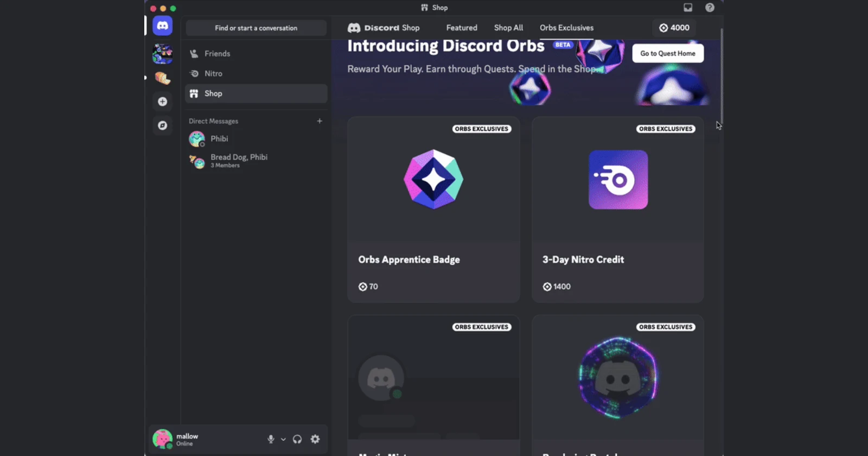The image size is (868, 456).
Task: Open the bread dog server icon
Action: pyautogui.click(x=162, y=78)
